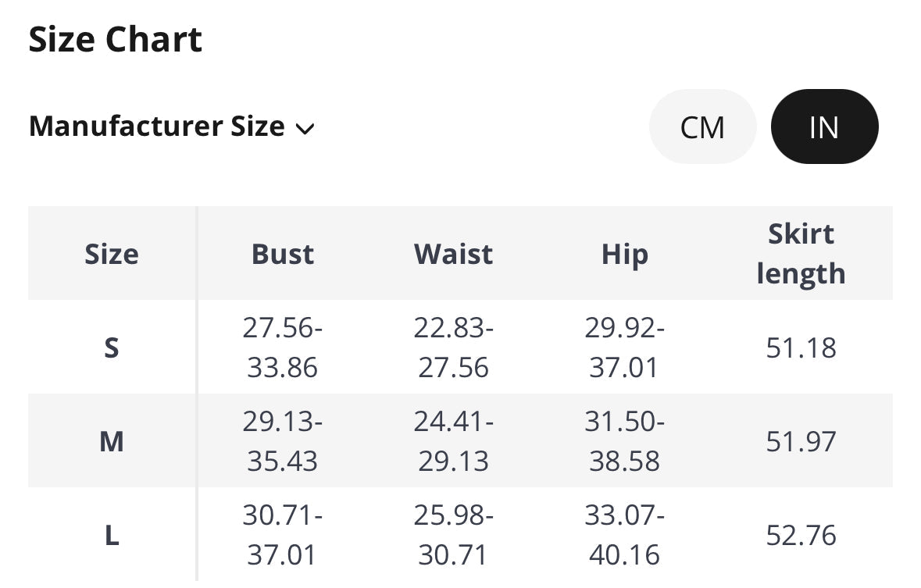Click hip value 33.07-40.16
The width and height of the screenshot is (921, 588).
[624, 535]
